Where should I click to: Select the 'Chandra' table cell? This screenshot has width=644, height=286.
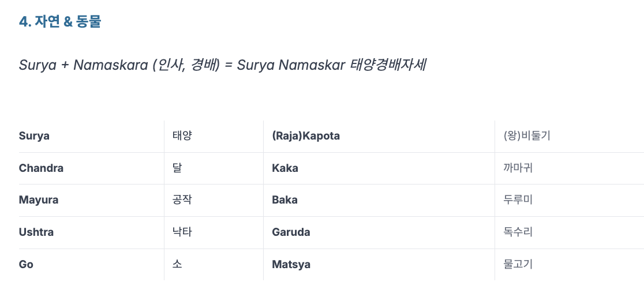coord(91,168)
